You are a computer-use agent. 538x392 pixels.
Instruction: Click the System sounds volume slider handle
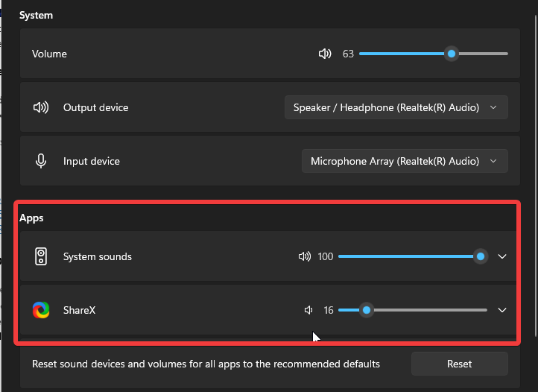[481, 256]
